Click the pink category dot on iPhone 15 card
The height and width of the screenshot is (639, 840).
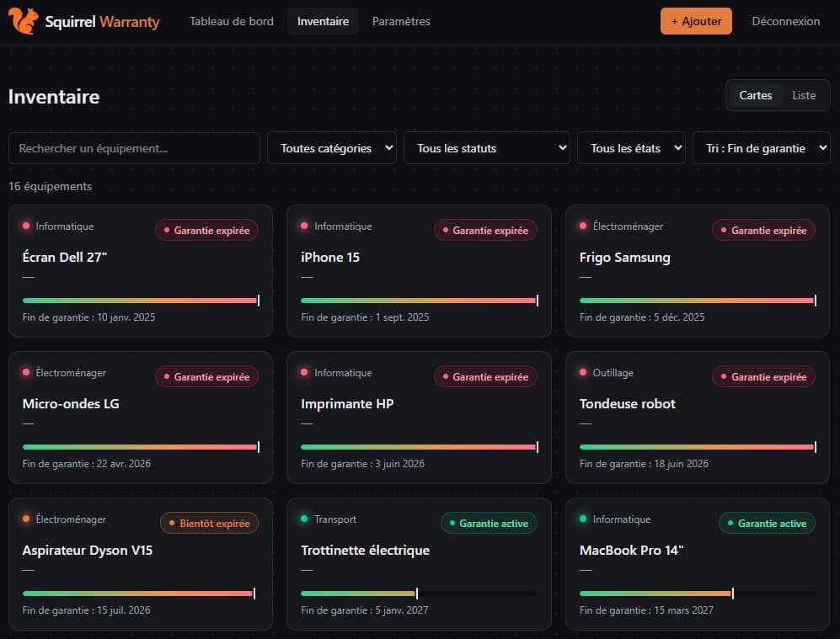(x=304, y=226)
